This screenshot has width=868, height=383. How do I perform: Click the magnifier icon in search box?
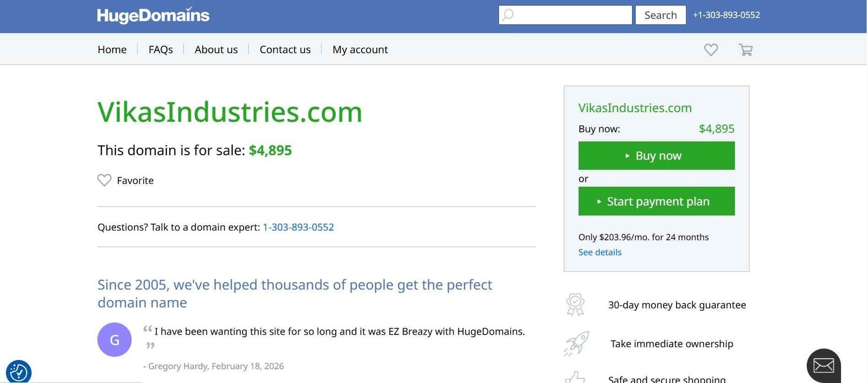click(x=508, y=15)
